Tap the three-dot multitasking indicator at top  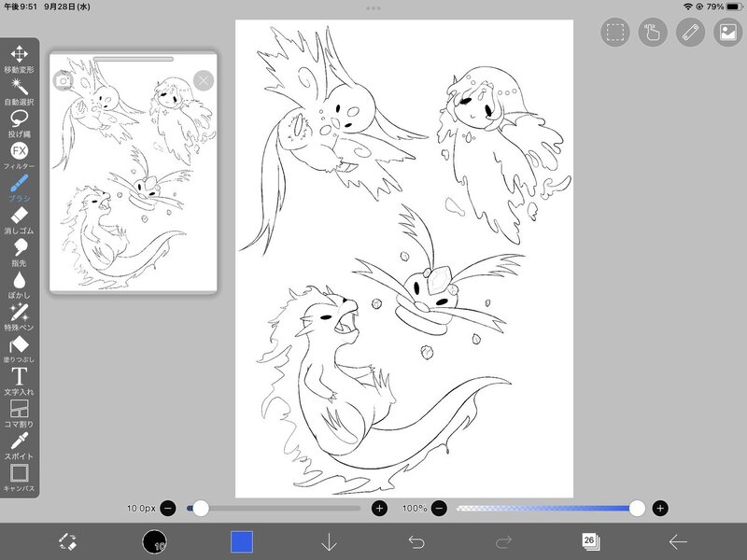pos(373,8)
